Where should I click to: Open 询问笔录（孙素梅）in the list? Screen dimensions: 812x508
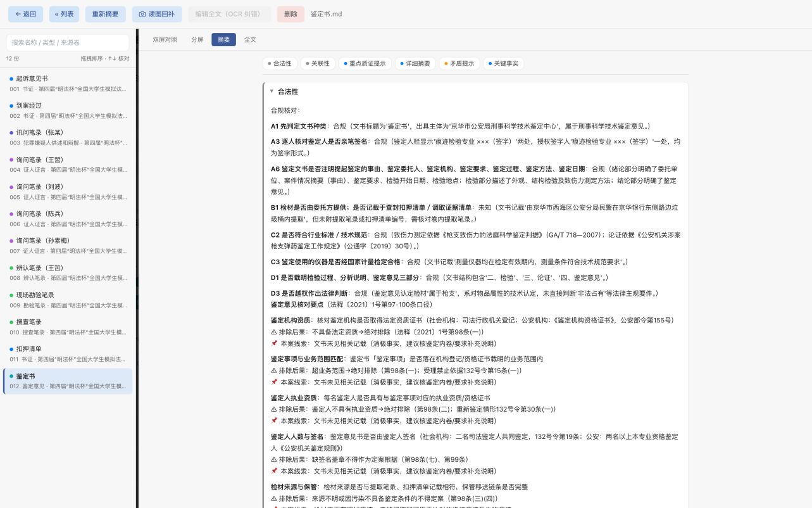(x=68, y=245)
